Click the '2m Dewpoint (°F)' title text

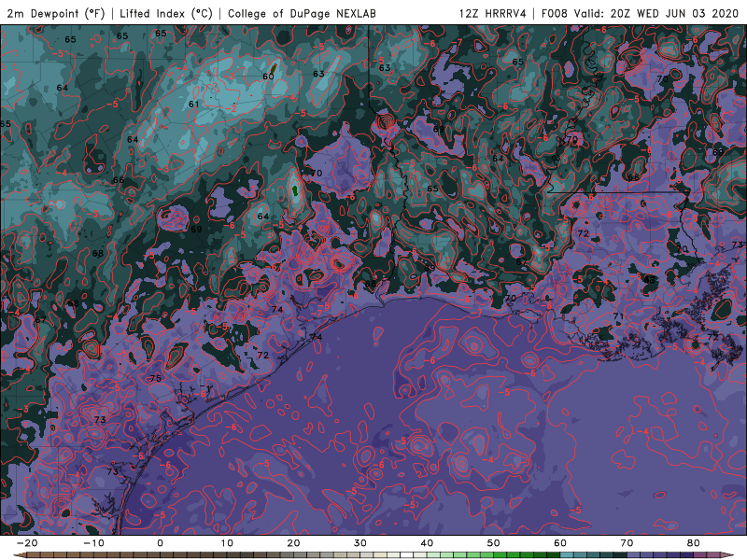[x=56, y=13]
